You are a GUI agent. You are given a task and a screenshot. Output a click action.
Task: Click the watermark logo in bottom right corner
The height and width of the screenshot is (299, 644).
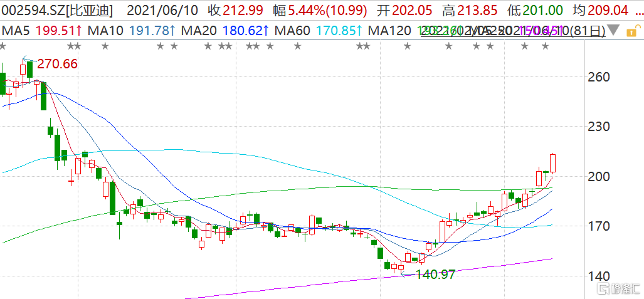click(x=617, y=289)
